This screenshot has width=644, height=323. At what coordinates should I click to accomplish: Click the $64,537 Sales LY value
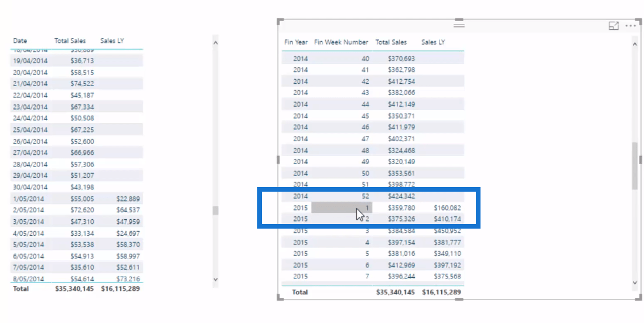128,210
